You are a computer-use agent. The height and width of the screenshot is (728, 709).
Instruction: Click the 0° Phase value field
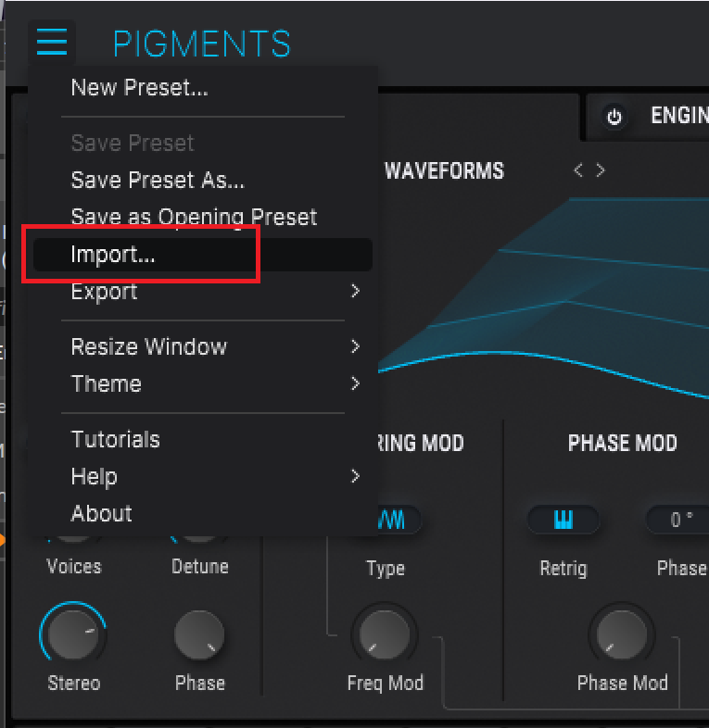point(679,520)
